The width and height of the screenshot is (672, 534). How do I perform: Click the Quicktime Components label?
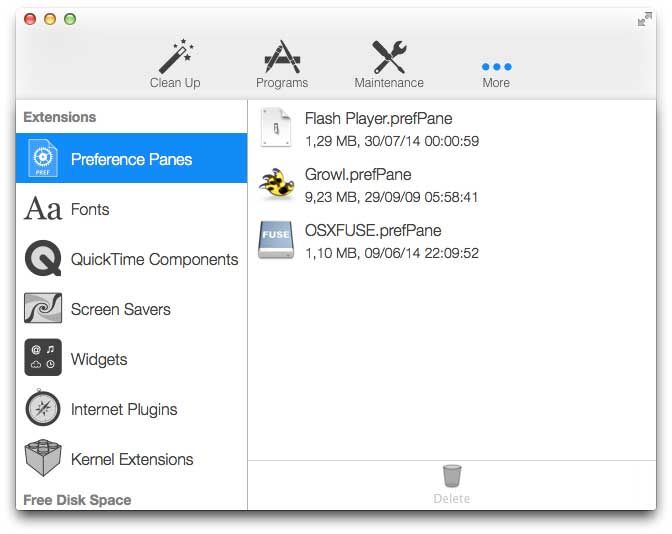[154, 259]
